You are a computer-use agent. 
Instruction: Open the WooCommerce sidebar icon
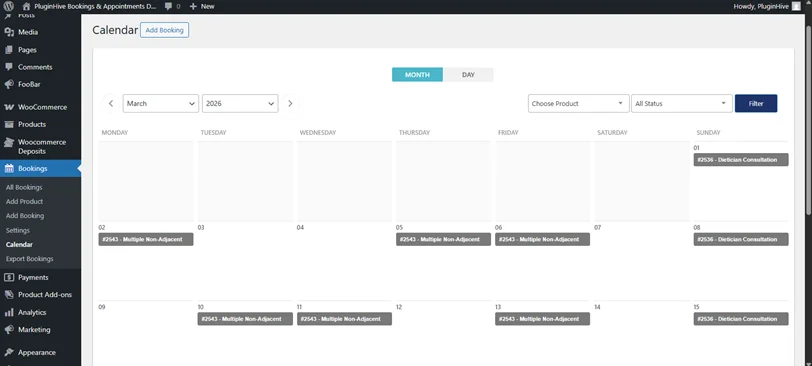tap(9, 107)
